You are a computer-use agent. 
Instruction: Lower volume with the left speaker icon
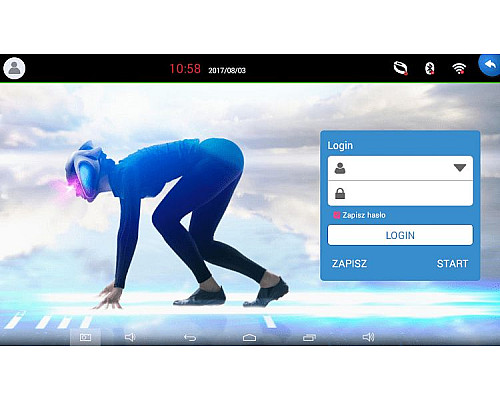click(130, 337)
